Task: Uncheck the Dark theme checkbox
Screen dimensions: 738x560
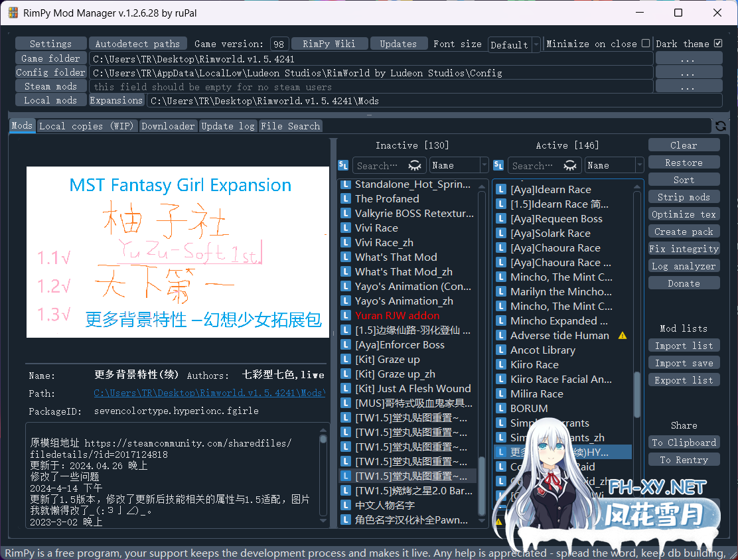Action: pos(717,44)
